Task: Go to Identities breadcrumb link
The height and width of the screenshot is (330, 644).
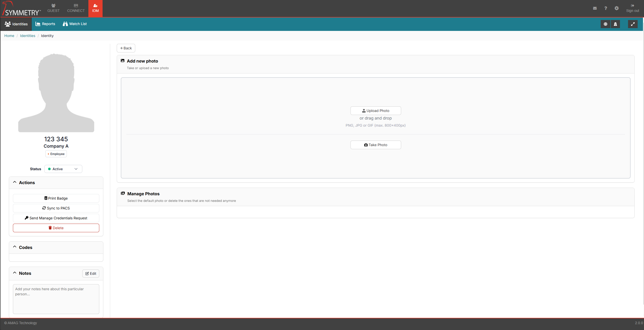Action: 28,36
